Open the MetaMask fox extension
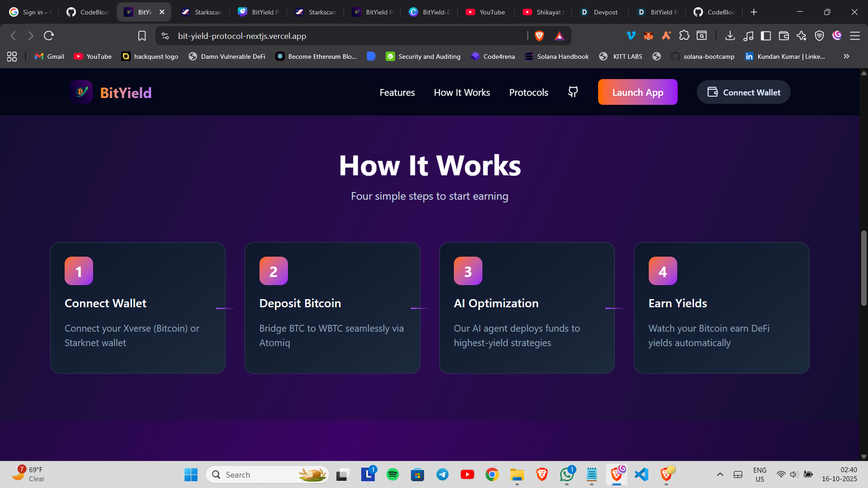The image size is (868, 488). tap(648, 36)
